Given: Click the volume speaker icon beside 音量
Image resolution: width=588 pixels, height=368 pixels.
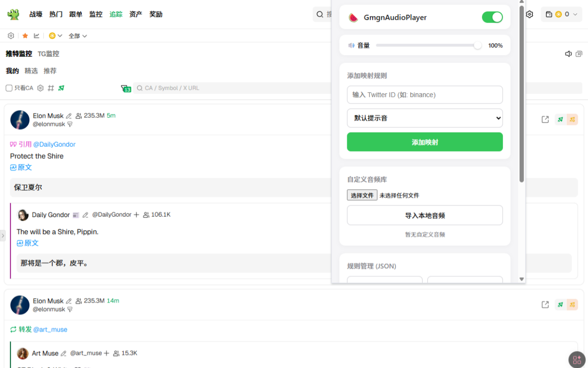Looking at the screenshot, I should [x=351, y=46].
